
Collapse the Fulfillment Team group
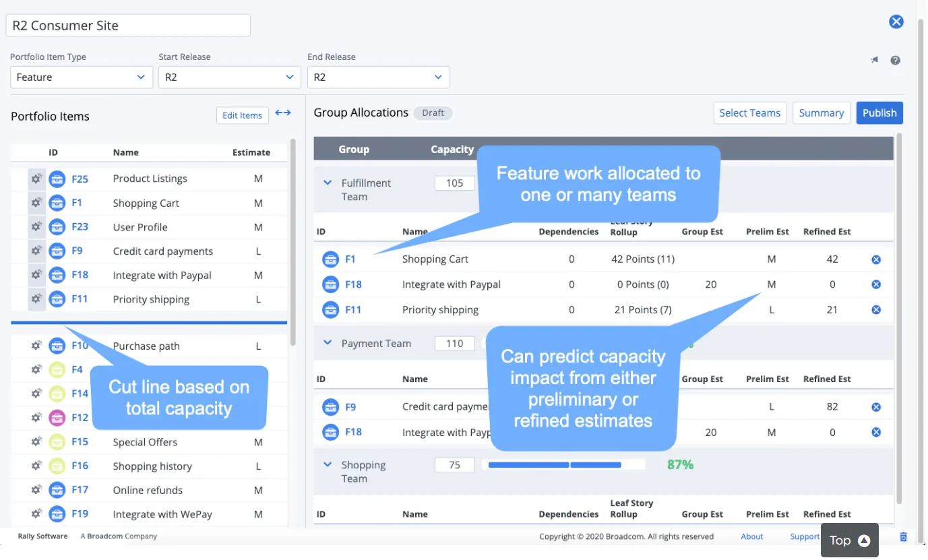(328, 183)
